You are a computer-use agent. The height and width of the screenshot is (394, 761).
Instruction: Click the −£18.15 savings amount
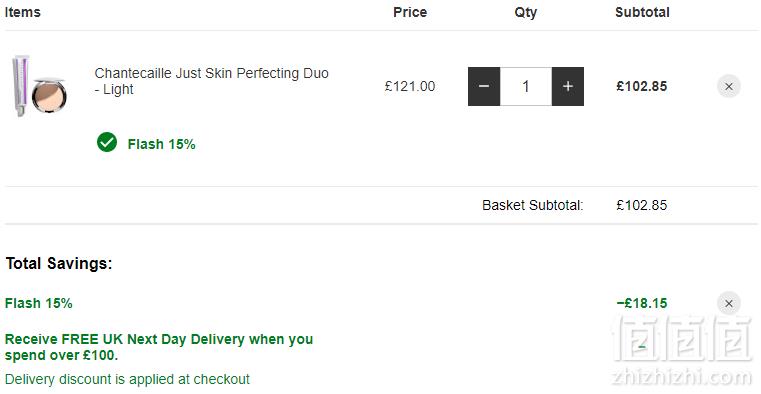[x=642, y=303]
